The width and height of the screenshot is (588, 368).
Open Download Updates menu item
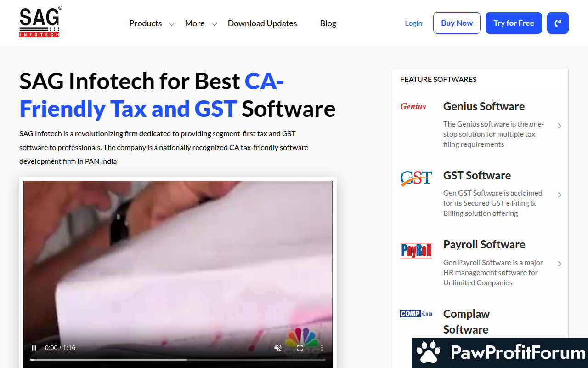click(x=262, y=23)
